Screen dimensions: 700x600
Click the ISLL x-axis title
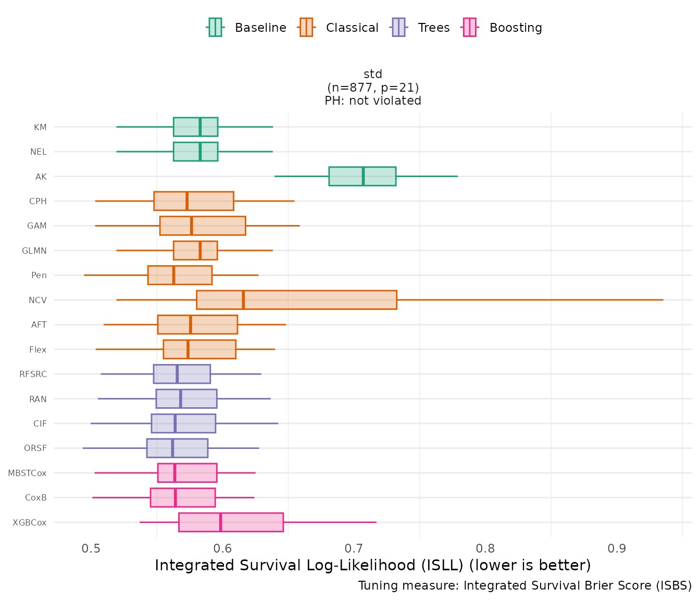pyautogui.click(x=372, y=566)
